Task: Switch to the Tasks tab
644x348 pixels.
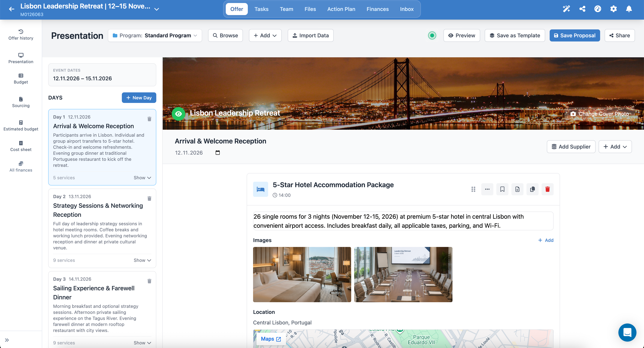Action: (x=261, y=9)
